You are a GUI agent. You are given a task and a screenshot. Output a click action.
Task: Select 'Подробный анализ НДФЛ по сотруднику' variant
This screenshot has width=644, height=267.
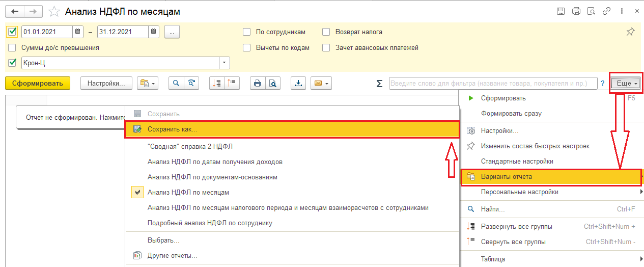tap(292, 223)
